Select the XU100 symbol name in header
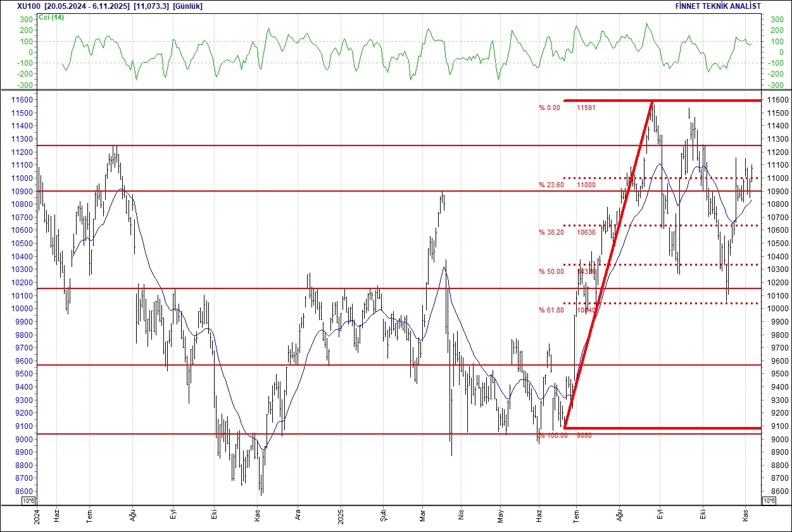 tap(28, 6)
